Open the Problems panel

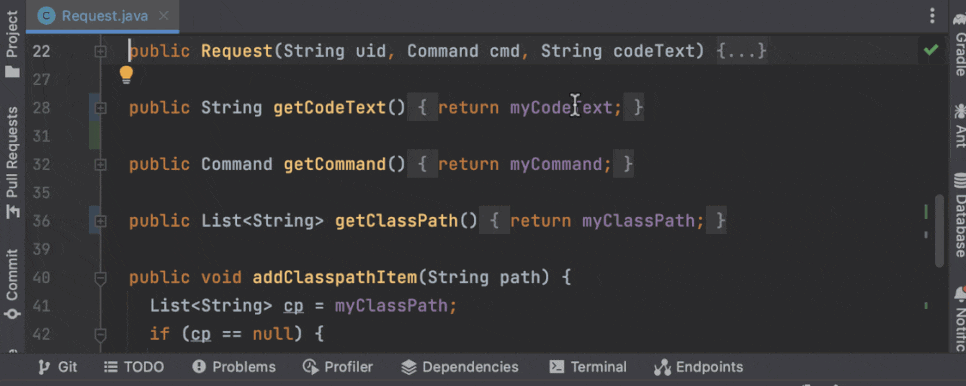pyautogui.click(x=234, y=368)
